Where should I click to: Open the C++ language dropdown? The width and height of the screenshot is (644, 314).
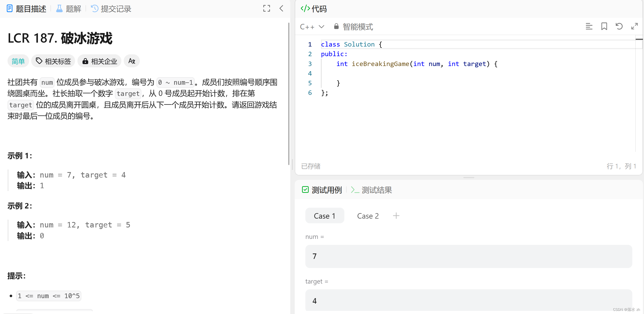tap(312, 27)
